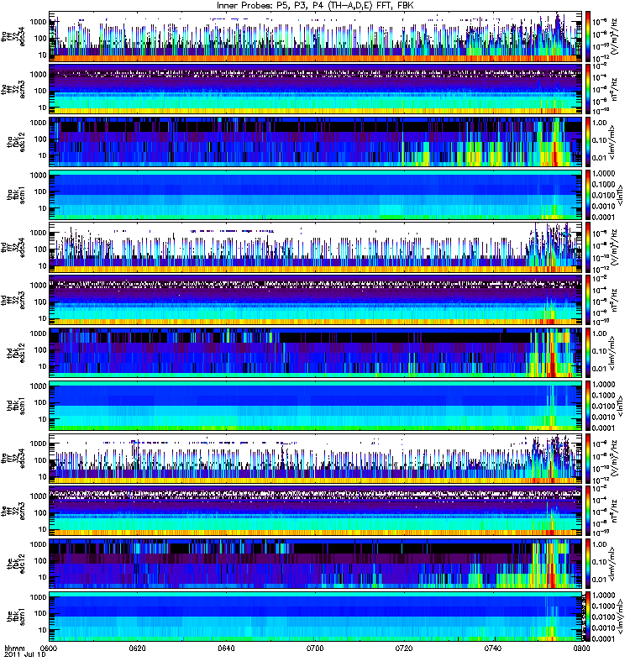Click the <|mV/m|> unit label of thd edc12 colorbar
Image resolution: width=630 pixels, height=672 pixels.
pos(612,353)
